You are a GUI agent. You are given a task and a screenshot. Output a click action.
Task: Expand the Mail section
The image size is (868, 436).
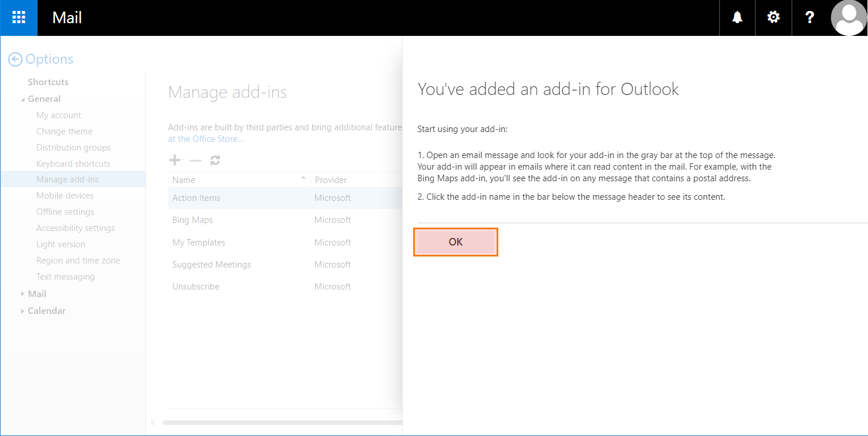coord(23,294)
